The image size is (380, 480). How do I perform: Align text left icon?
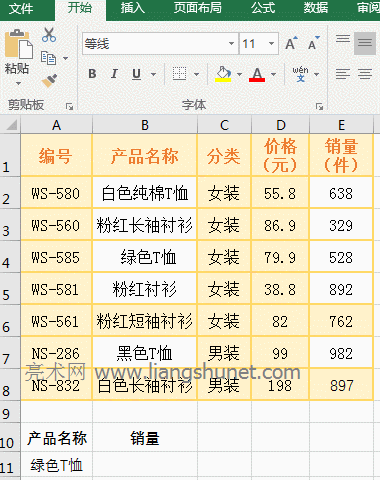click(x=343, y=74)
